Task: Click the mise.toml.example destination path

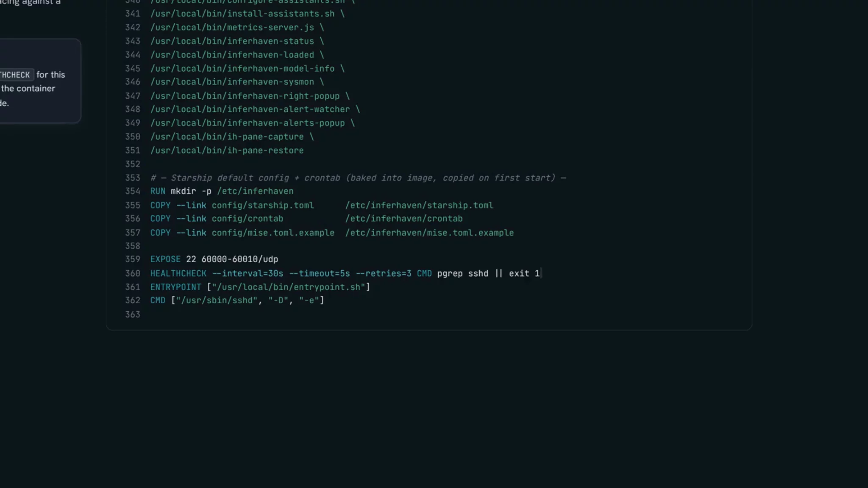Action: click(x=429, y=233)
